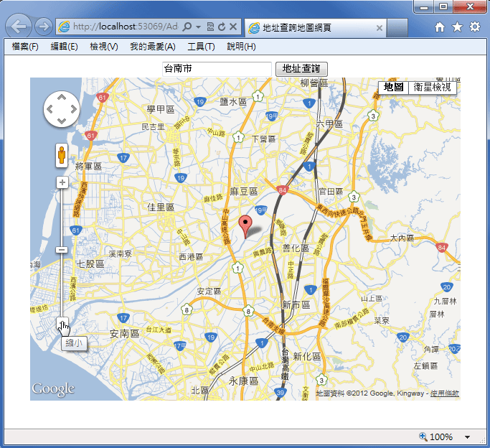Zoom out with the minus button

coord(62,323)
